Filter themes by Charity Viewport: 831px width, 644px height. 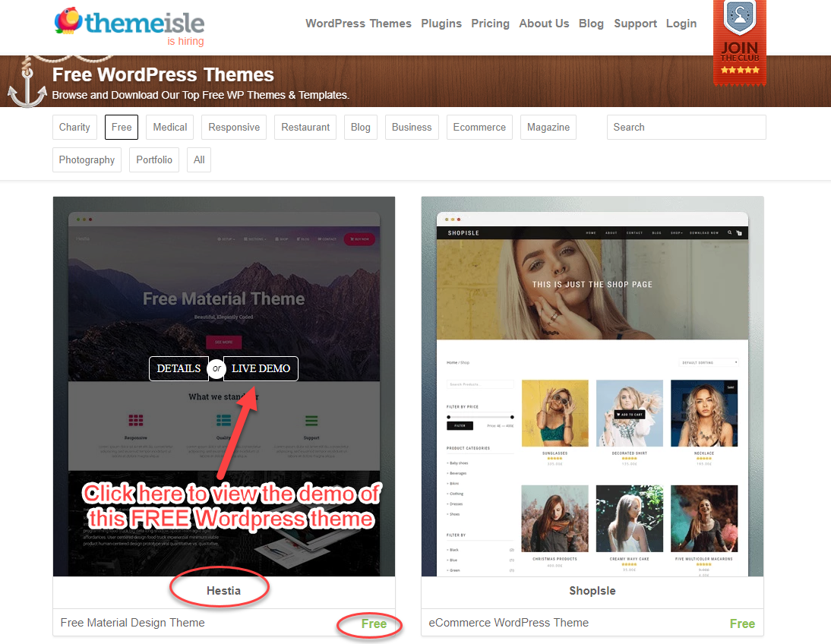pos(74,128)
